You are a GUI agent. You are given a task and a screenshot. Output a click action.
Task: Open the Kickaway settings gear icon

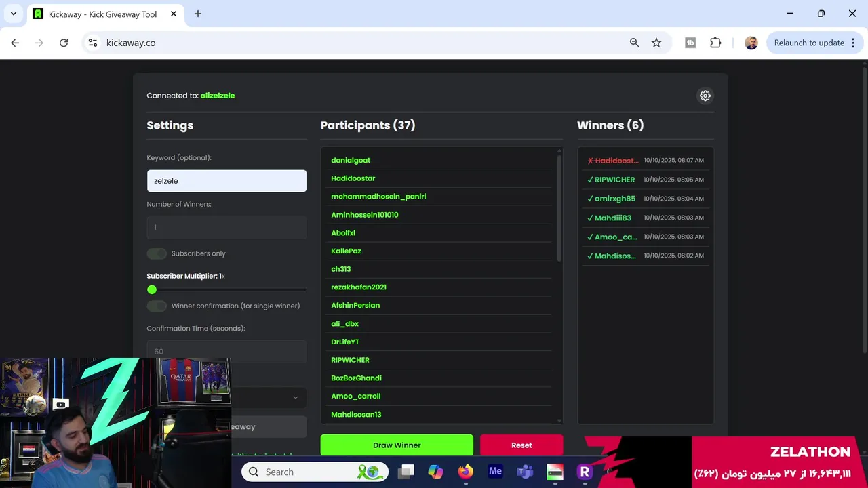click(x=705, y=96)
